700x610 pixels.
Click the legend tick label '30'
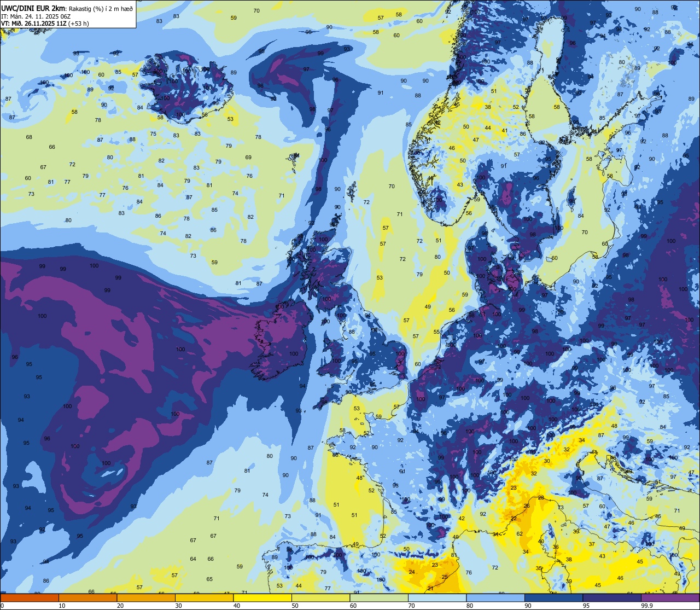178,605
